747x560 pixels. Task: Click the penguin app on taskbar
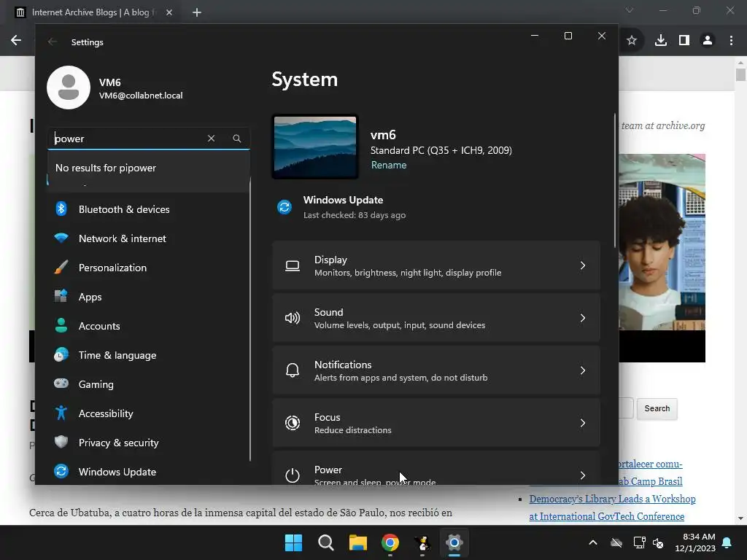click(x=422, y=542)
